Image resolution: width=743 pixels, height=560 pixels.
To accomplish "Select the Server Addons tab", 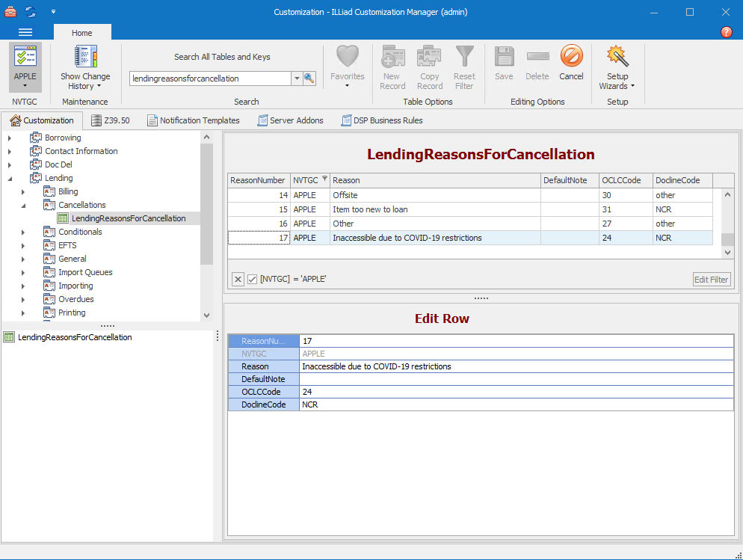I will 290,120.
